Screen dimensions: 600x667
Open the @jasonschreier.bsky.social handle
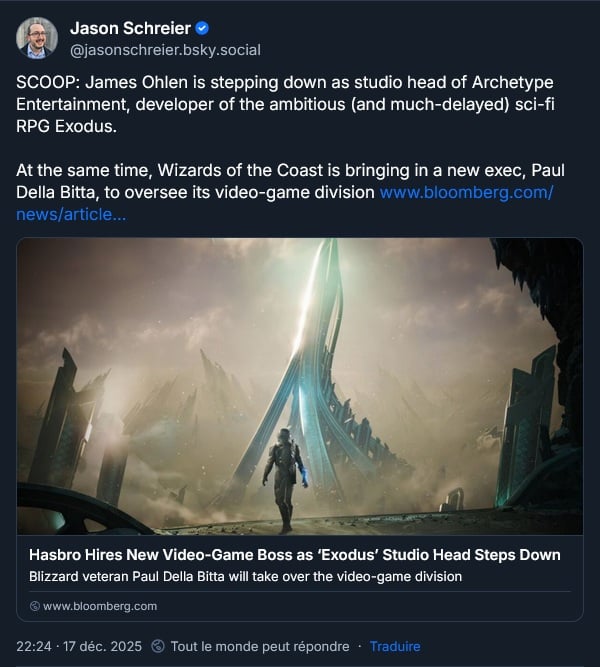coord(165,50)
